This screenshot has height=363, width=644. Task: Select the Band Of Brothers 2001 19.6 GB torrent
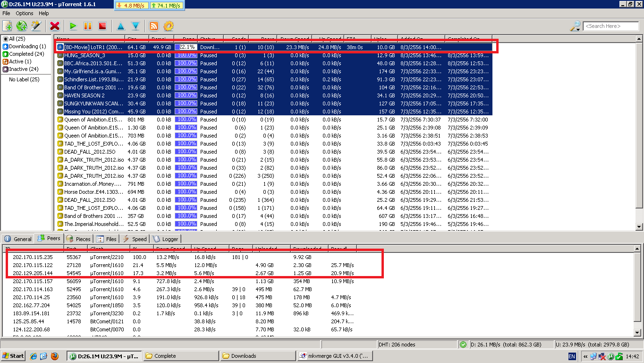pos(274,87)
